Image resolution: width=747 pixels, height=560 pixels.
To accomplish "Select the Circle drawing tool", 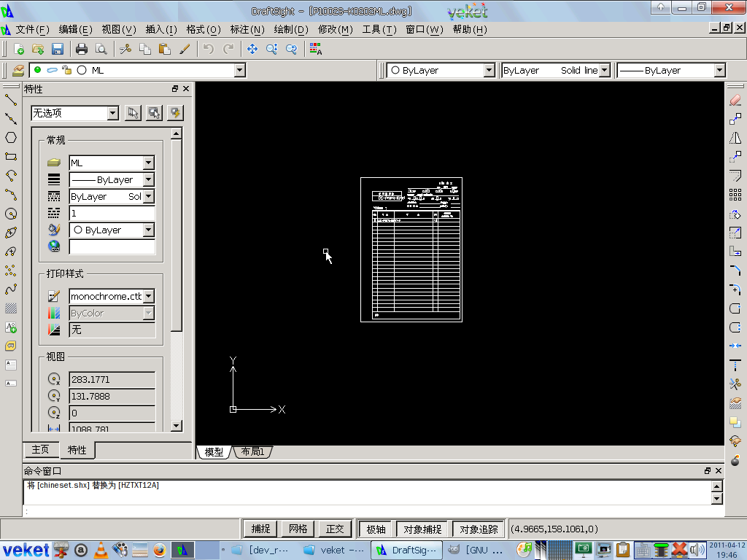I will point(11,214).
